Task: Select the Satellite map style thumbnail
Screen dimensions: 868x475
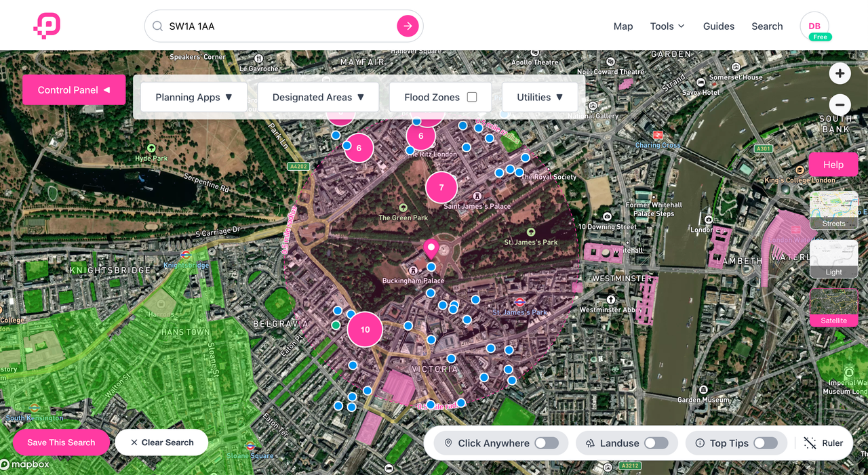Action: (x=834, y=307)
